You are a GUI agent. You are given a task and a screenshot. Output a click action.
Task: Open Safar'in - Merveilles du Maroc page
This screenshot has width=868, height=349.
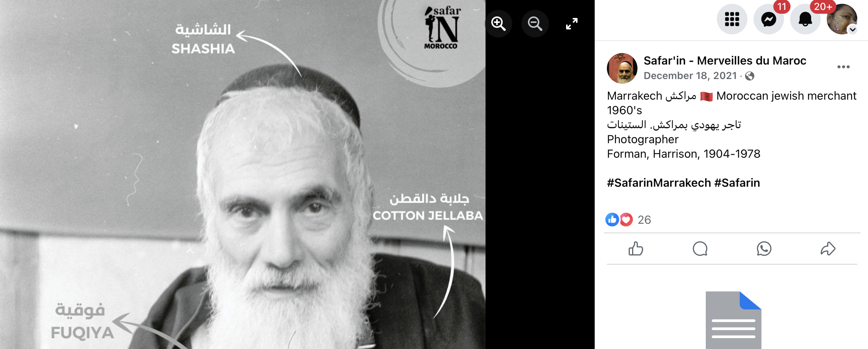[725, 60]
